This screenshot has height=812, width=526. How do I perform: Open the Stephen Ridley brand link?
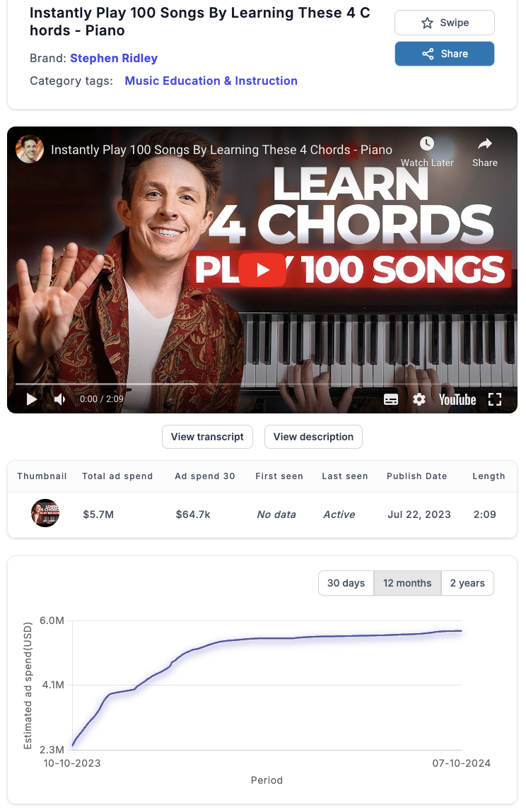click(114, 58)
